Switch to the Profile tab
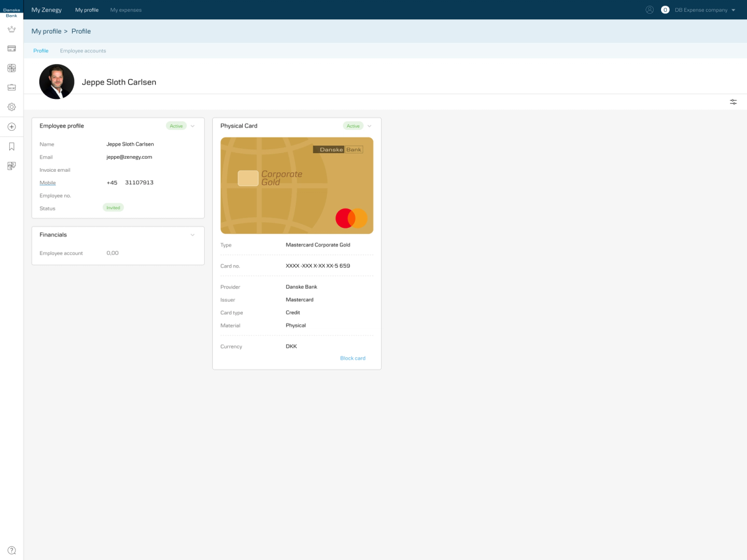 [x=41, y=51]
